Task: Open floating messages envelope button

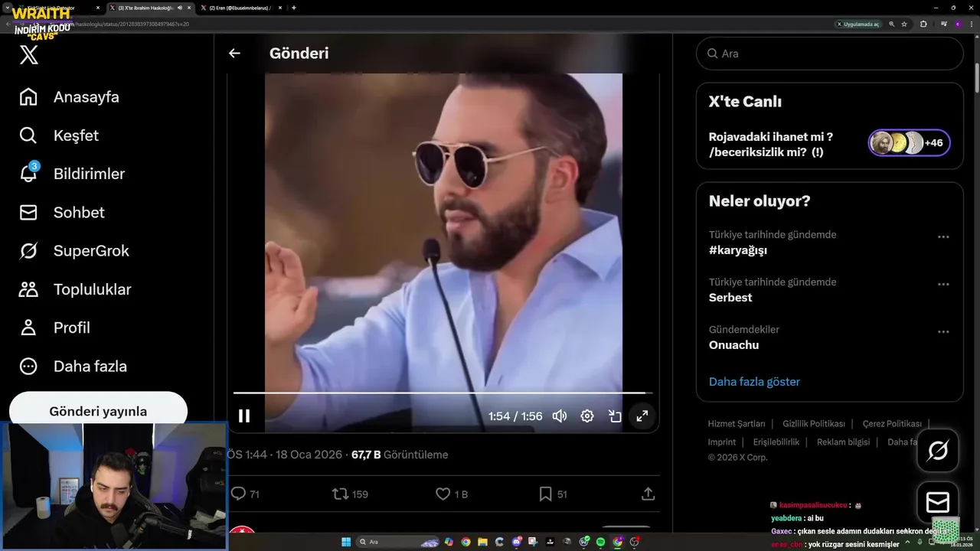Action: [x=938, y=502]
